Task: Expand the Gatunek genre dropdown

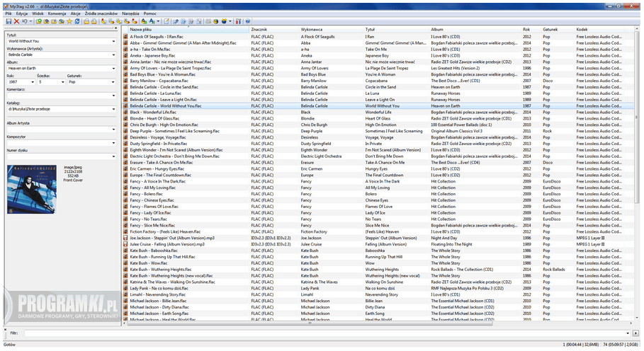Action: [113, 82]
